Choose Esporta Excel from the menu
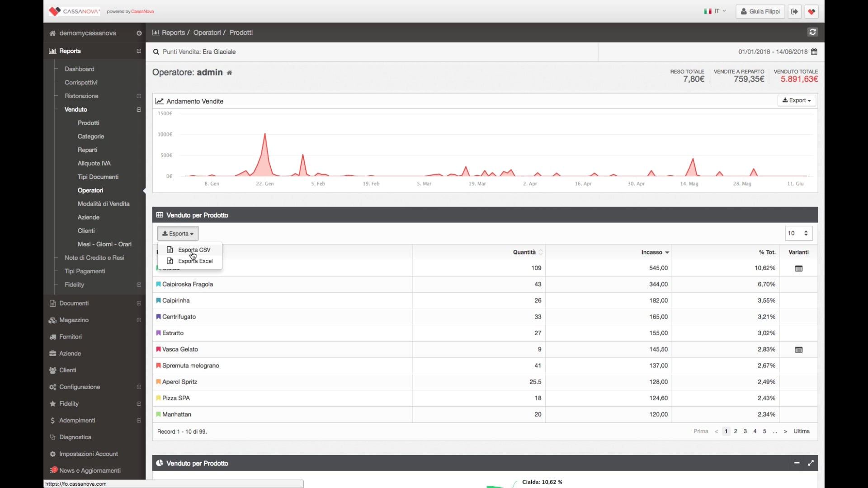Viewport: 868px width, 488px height. 195,261
